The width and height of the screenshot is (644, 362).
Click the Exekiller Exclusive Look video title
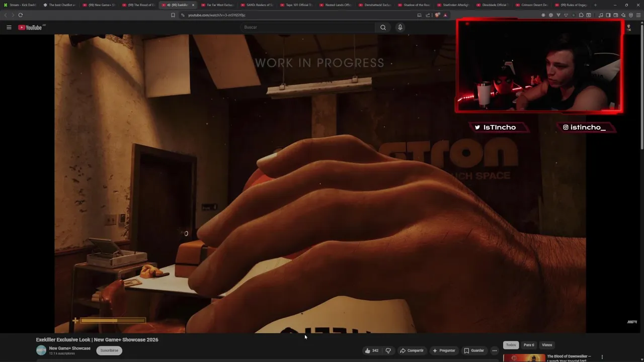[x=97, y=340]
